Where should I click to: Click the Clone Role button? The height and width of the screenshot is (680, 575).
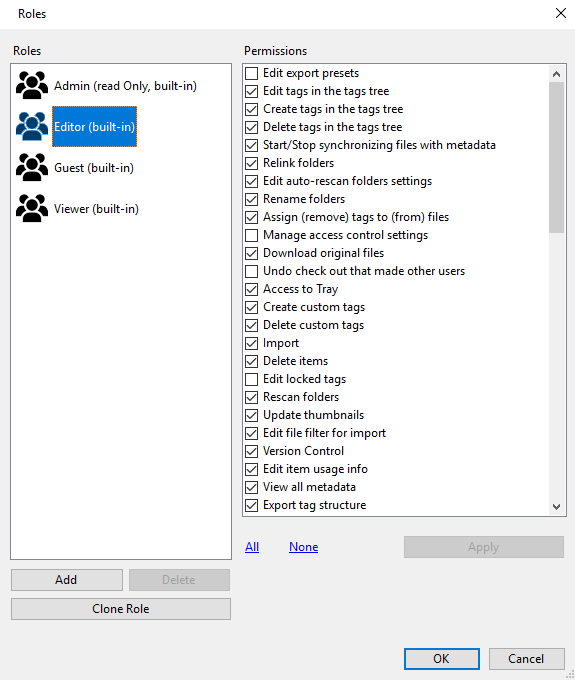click(x=121, y=609)
